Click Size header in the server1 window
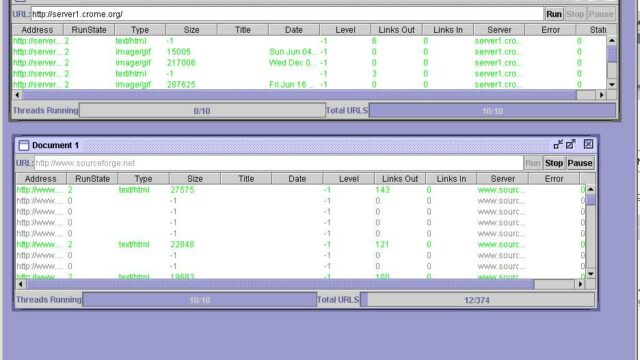Viewport: 640px width, 360px height. point(191,30)
